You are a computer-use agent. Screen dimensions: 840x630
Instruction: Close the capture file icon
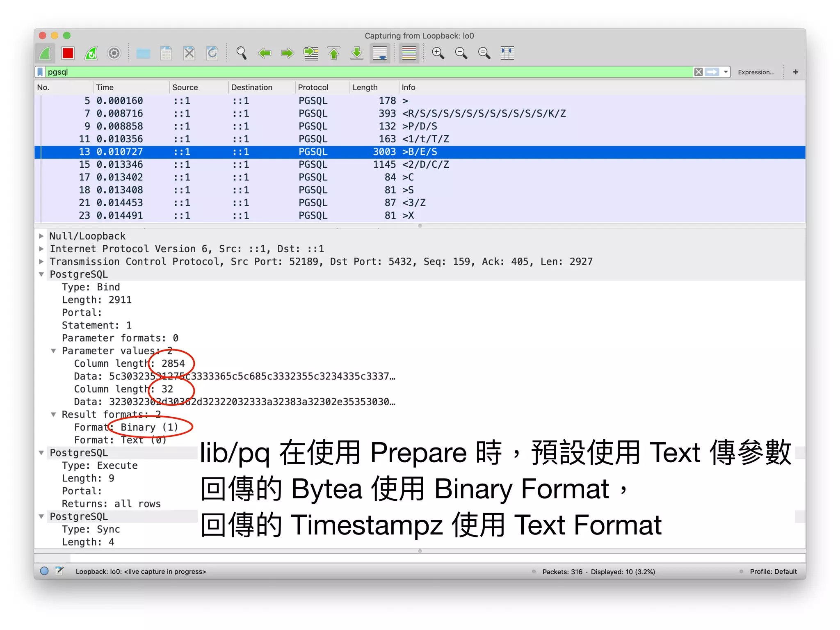(x=189, y=53)
